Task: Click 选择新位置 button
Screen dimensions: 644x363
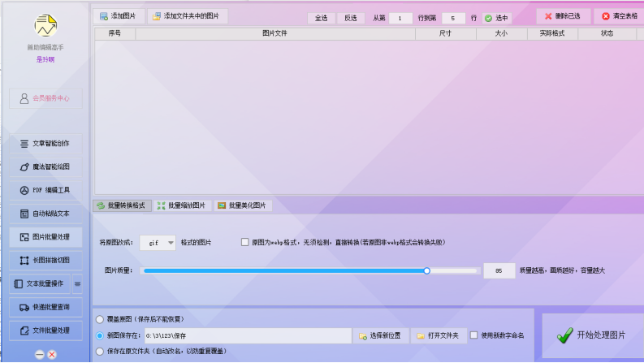Action: (380, 336)
